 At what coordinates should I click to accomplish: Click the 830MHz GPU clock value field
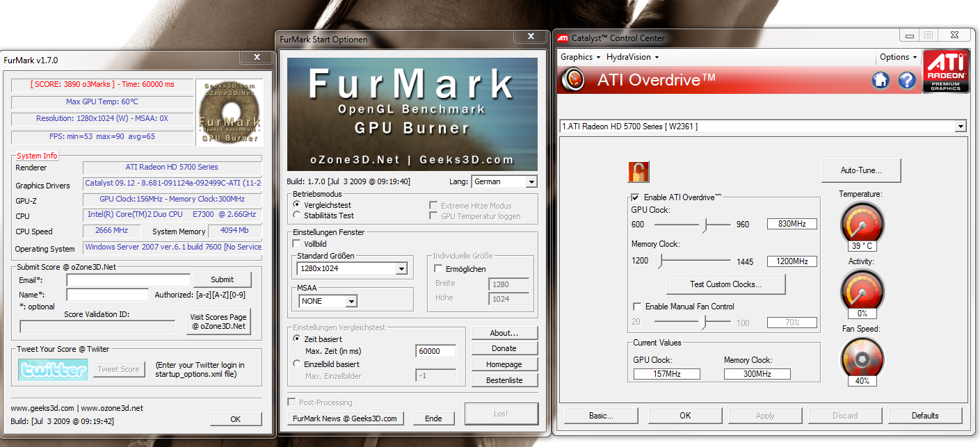coord(792,224)
